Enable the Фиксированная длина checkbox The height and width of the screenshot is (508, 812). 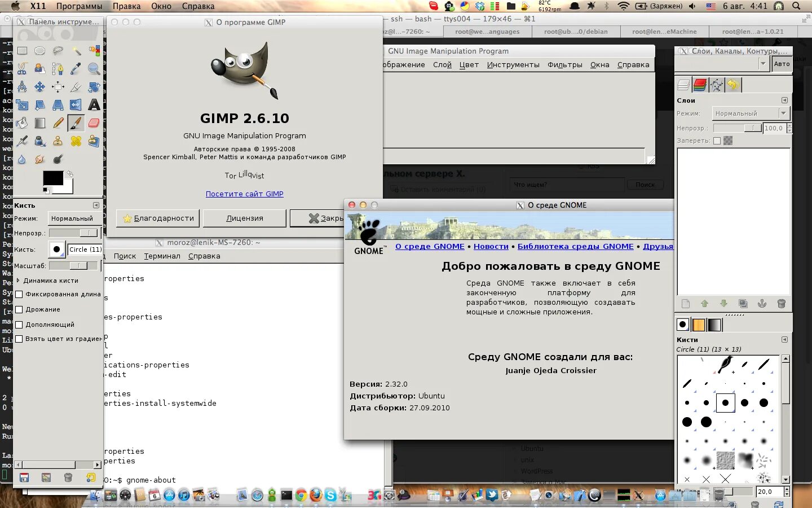19,294
